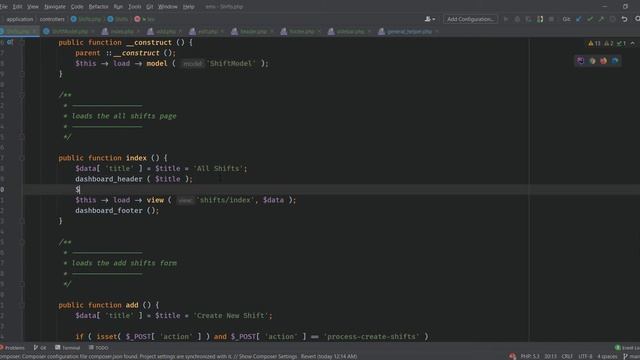Click the Run play icon

506,19
